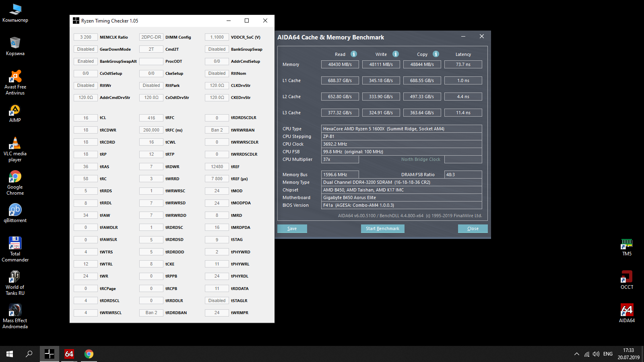Open the AIDA64 desktop shortcut
The image size is (644, 362).
pyautogui.click(x=627, y=313)
